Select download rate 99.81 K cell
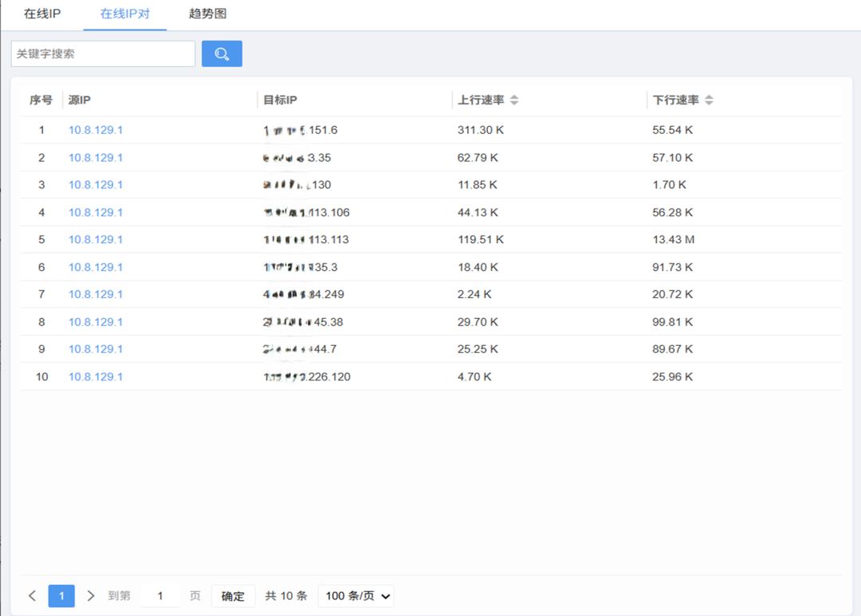Screen dimensions: 861x616 pos(673,322)
